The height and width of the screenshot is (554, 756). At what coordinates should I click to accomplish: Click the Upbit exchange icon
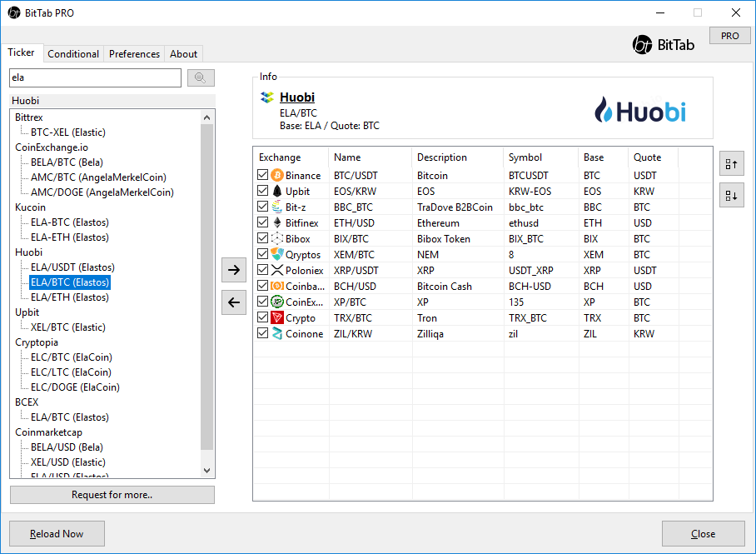(277, 191)
